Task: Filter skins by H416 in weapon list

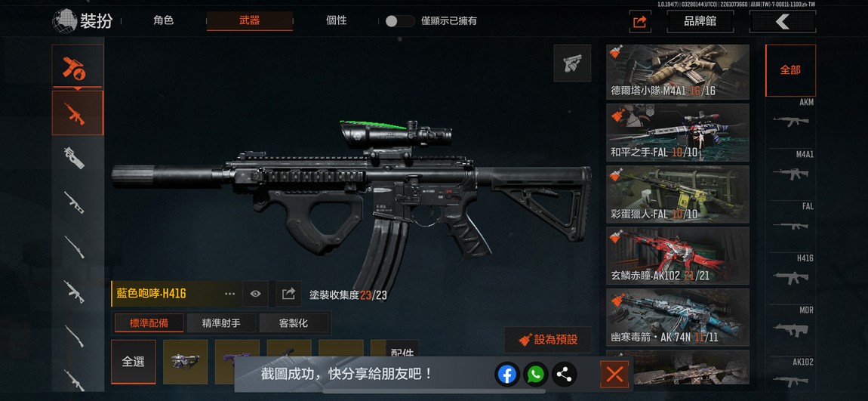Action: tap(790, 270)
